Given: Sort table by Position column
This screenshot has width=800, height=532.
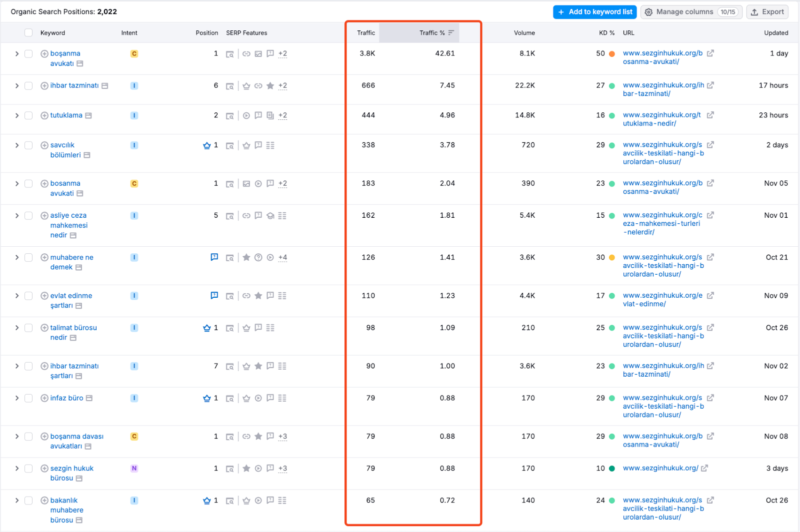Looking at the screenshot, I should coord(206,32).
